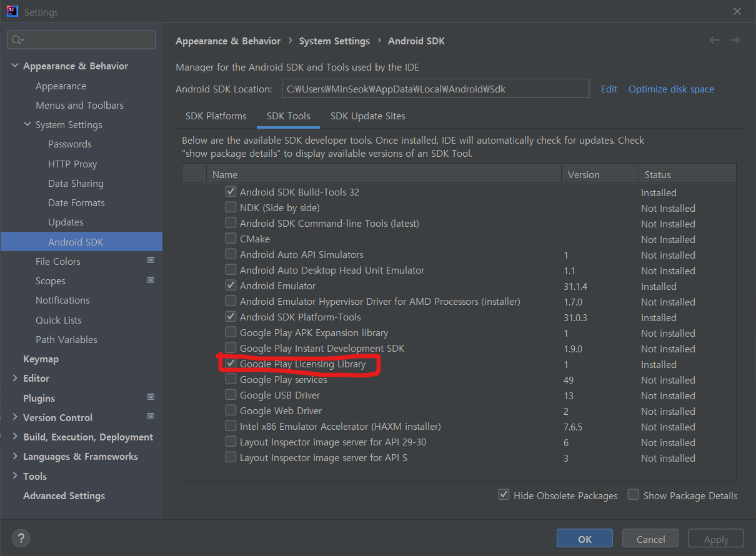This screenshot has height=556, width=756.
Task: Open Appearance settings page
Action: tap(61, 86)
